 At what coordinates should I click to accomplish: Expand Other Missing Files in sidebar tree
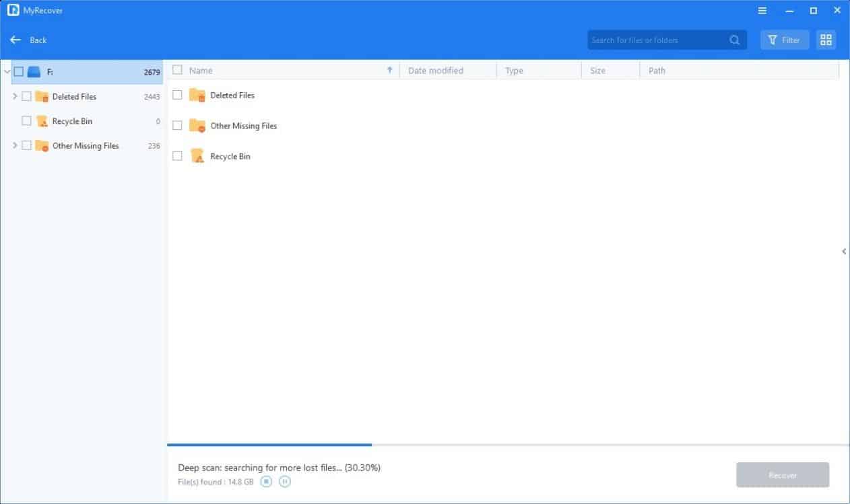pos(15,145)
